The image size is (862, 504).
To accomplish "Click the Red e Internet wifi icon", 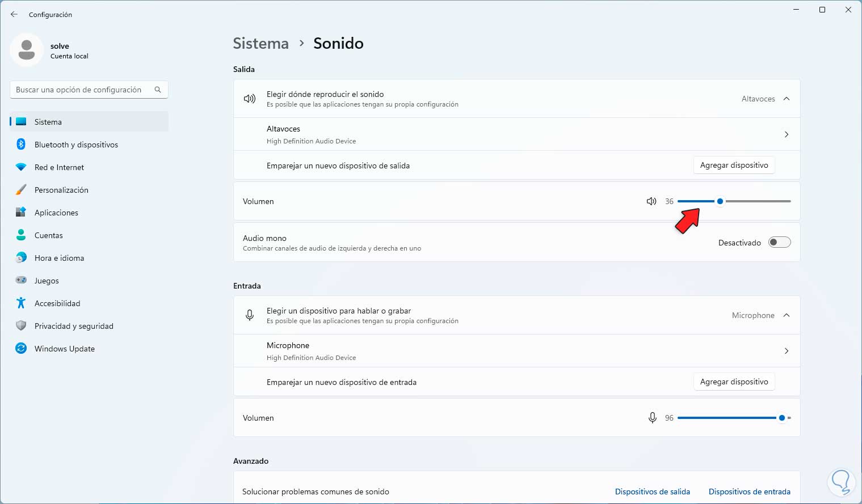I will click(x=21, y=167).
